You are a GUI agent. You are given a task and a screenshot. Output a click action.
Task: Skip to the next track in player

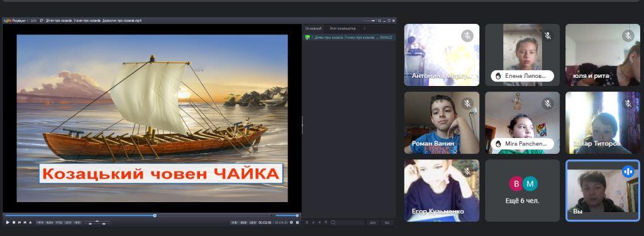pos(25,222)
